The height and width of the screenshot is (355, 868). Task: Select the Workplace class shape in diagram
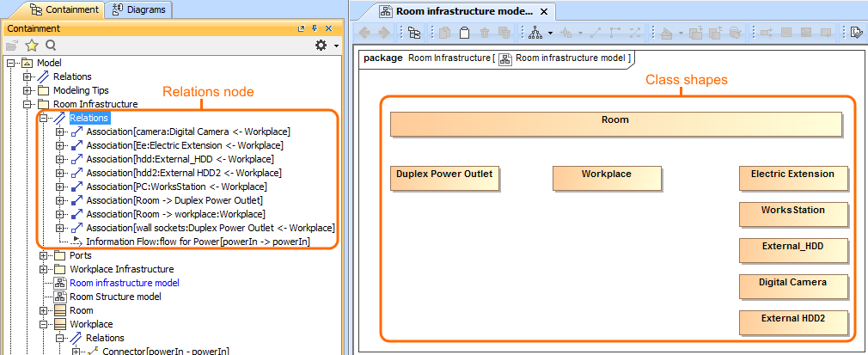coord(606,177)
